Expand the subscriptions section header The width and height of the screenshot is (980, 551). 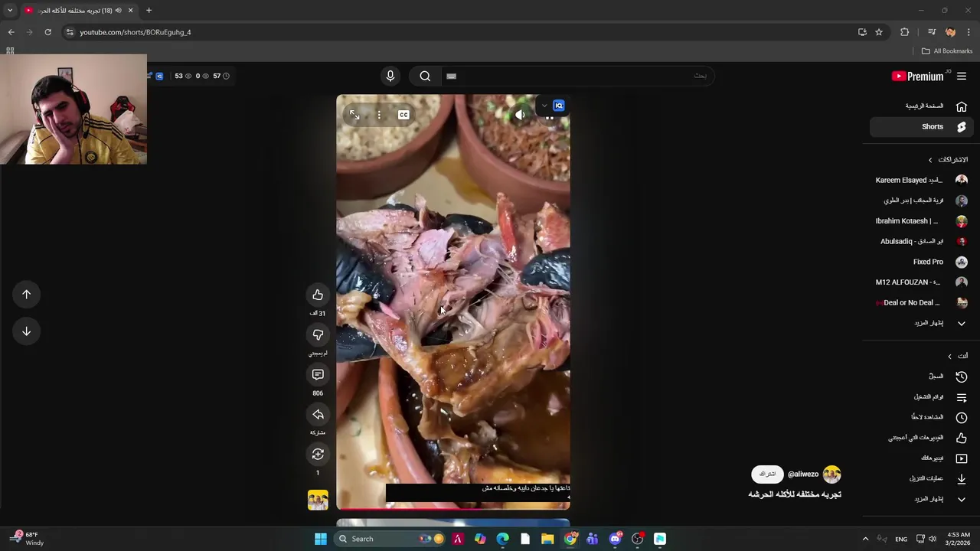(948, 159)
